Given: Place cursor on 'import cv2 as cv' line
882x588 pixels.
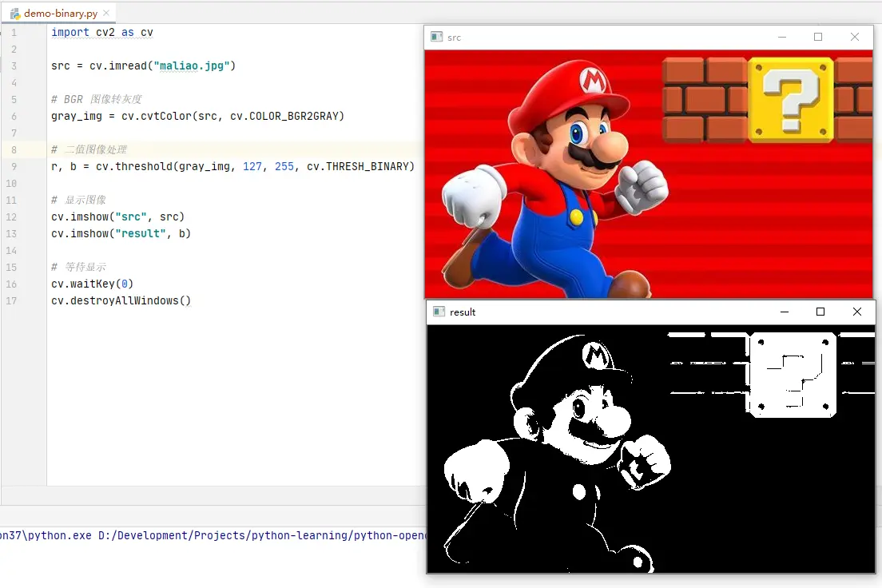Looking at the screenshot, I should pos(101,32).
